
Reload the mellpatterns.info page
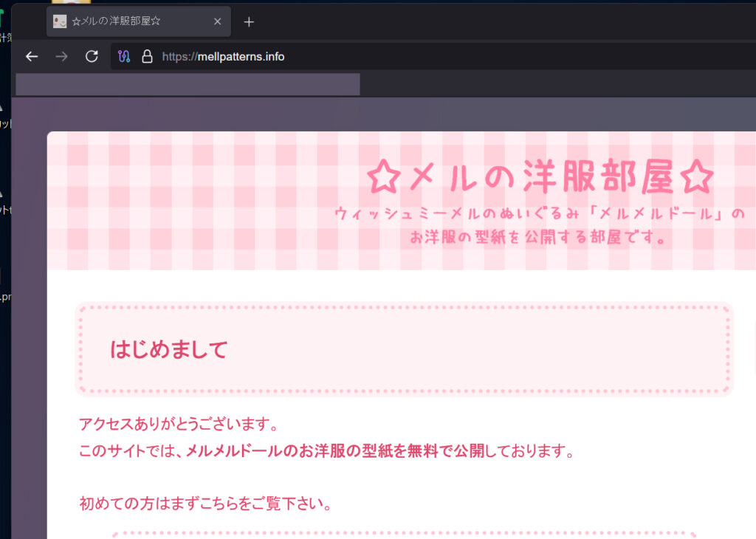coord(92,57)
